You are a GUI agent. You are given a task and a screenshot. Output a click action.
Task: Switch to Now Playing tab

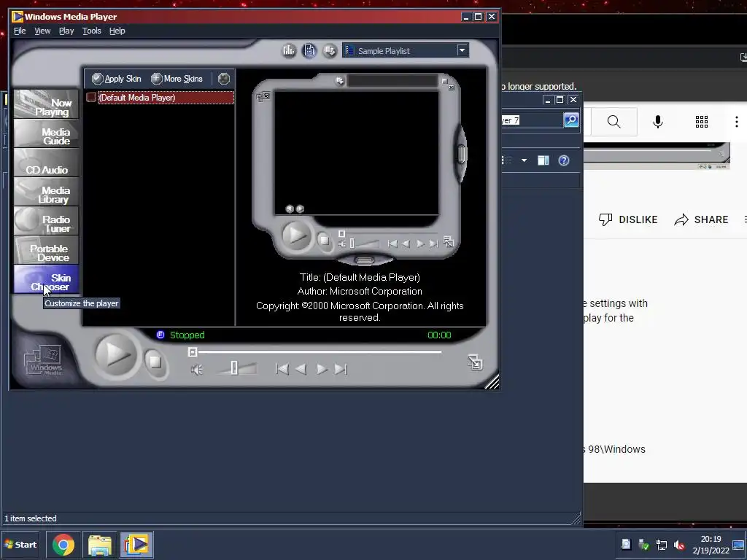46,104
